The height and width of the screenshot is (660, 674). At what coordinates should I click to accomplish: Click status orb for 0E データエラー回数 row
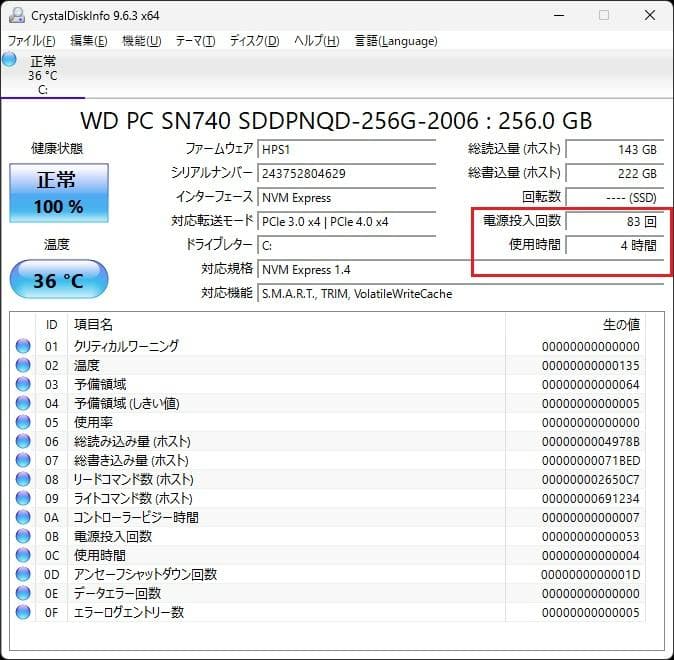pyautogui.click(x=23, y=593)
